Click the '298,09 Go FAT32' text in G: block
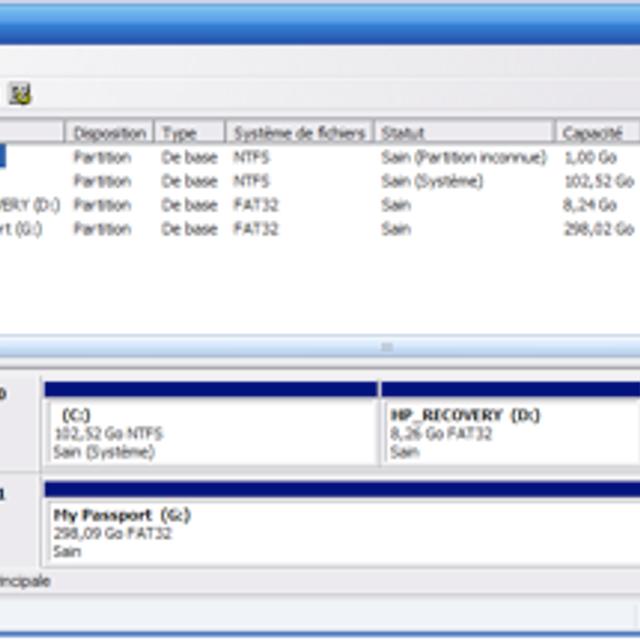Viewport: 640px width, 640px height. pyautogui.click(x=112, y=533)
